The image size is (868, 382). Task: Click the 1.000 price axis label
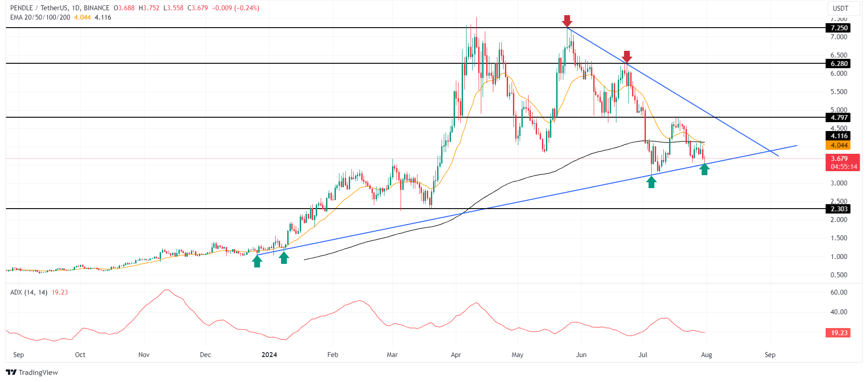pos(839,257)
